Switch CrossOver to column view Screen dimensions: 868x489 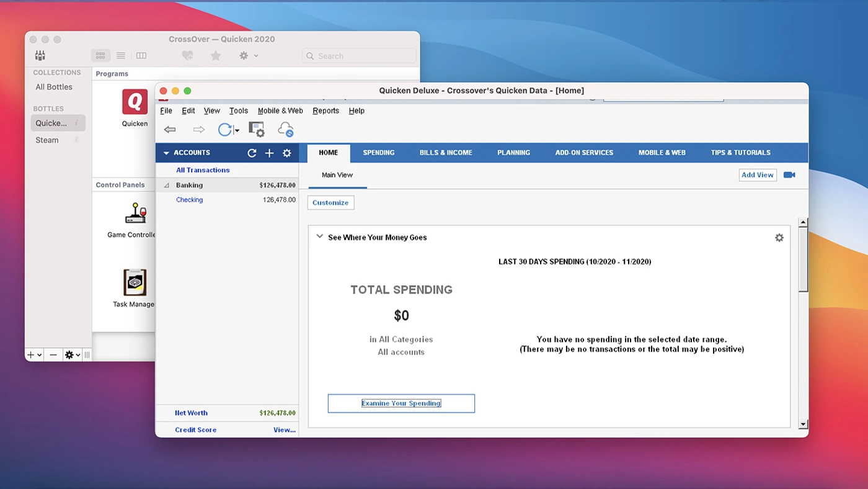pyautogui.click(x=141, y=56)
